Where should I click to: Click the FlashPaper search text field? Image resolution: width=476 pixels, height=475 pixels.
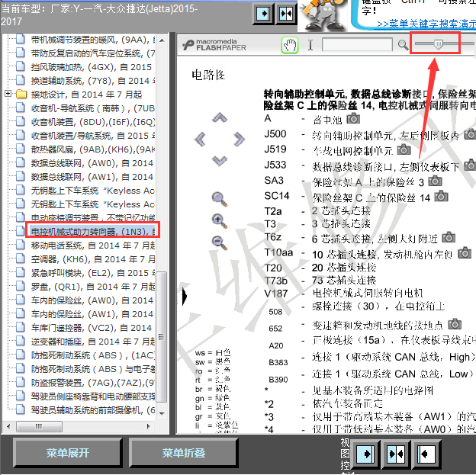click(357, 45)
